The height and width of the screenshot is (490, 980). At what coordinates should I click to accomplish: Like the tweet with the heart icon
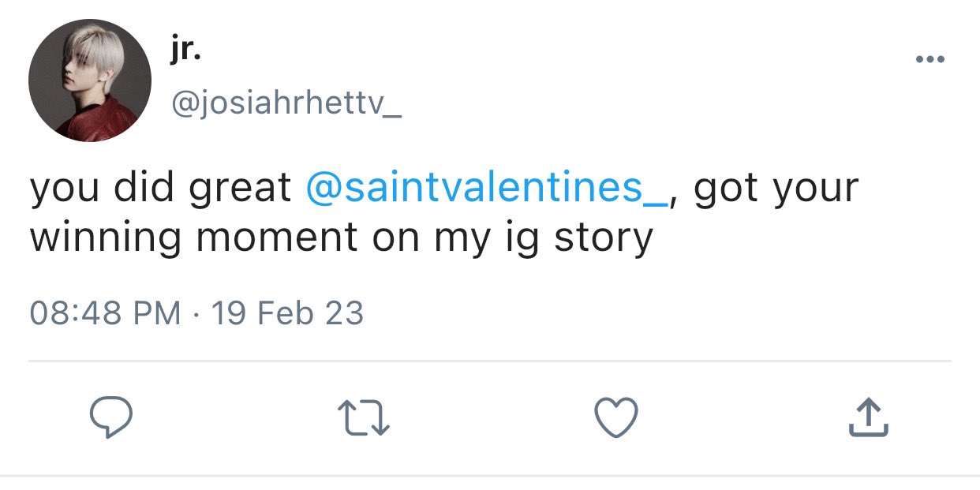[x=615, y=417]
